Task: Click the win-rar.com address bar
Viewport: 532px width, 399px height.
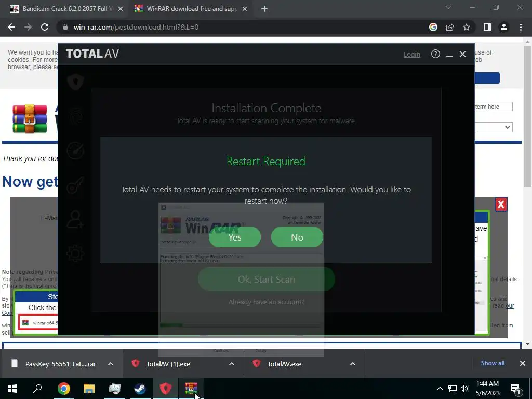Action: tap(237, 27)
